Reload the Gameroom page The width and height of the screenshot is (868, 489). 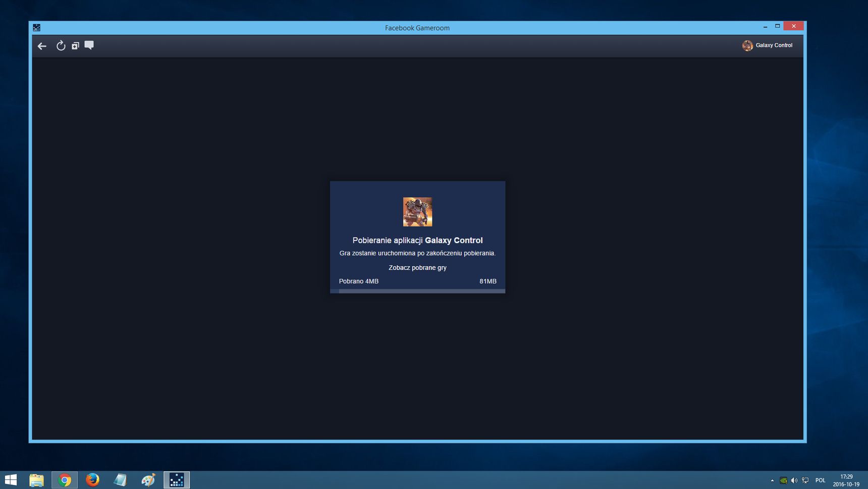tap(61, 46)
